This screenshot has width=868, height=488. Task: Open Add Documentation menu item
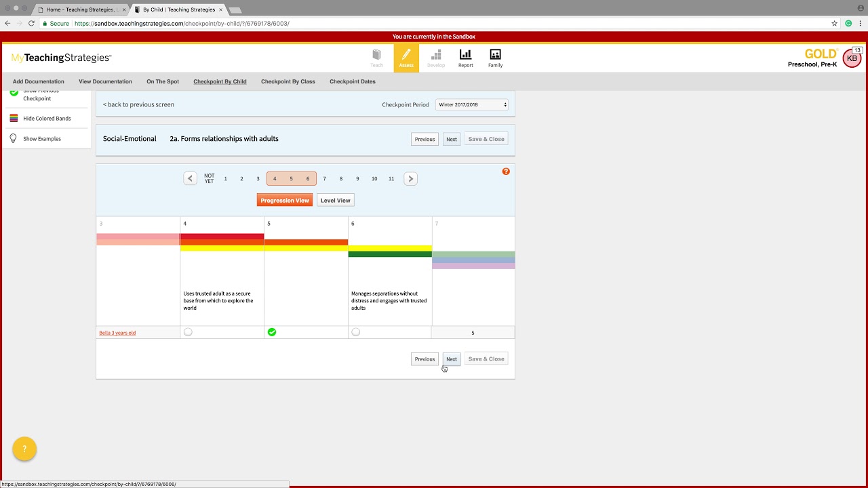(x=39, y=81)
